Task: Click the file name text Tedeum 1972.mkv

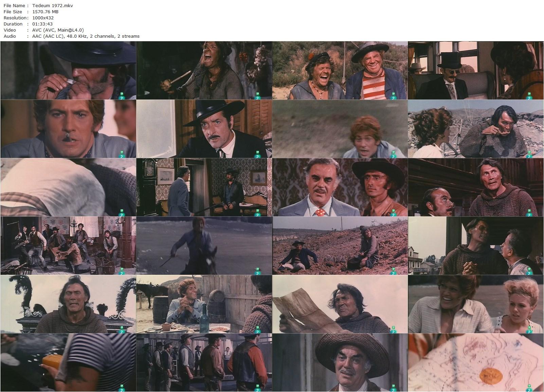Action: [x=53, y=6]
